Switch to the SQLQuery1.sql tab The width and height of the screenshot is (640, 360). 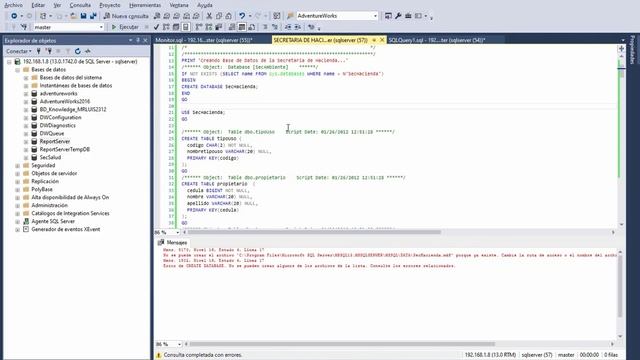click(x=437, y=40)
